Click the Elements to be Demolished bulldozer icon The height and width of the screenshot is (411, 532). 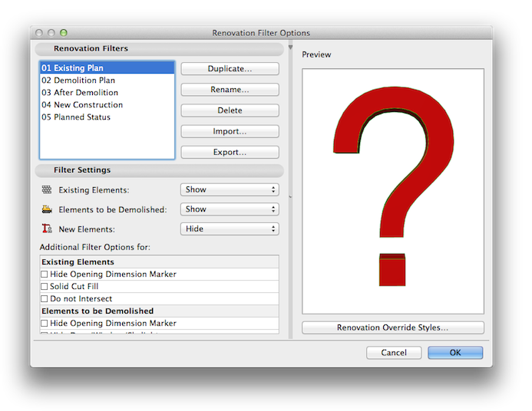coord(47,209)
